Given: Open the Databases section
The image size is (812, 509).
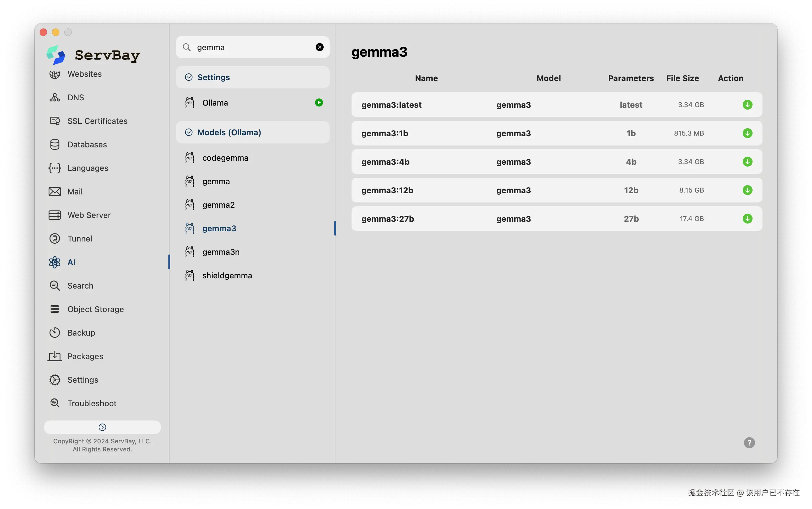Looking at the screenshot, I should (x=87, y=145).
